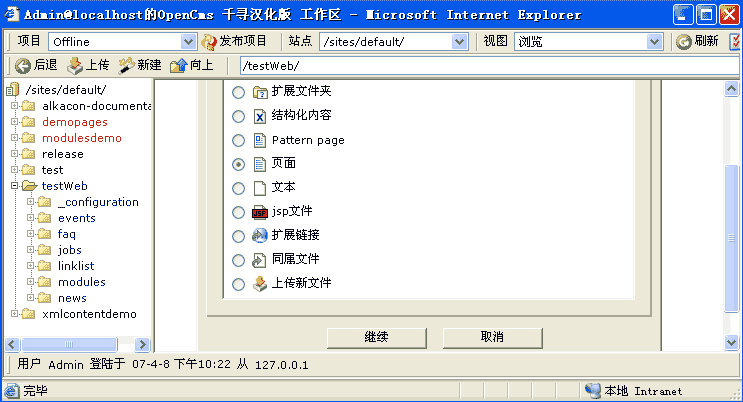743x402 pixels.
Task: Click the 文本 blank text file icon
Action: pos(260,188)
